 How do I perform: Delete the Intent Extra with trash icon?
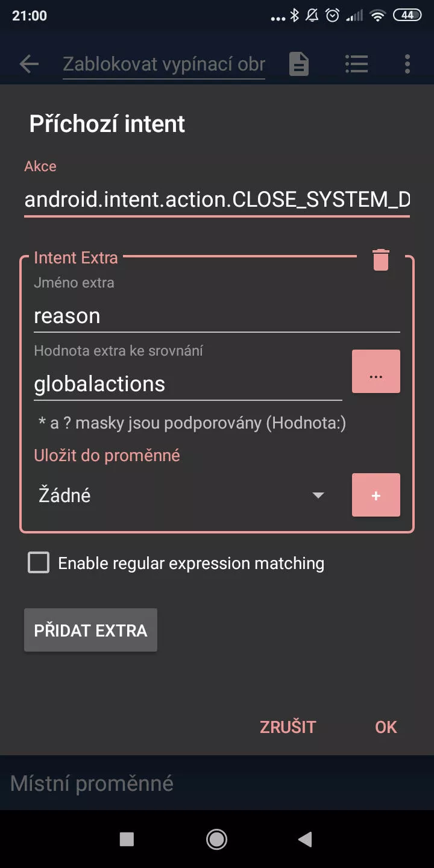[381, 259]
